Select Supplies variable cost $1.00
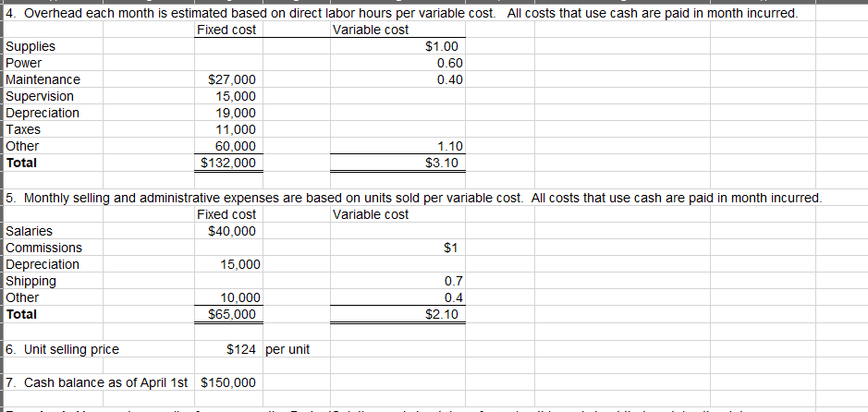 (444, 47)
